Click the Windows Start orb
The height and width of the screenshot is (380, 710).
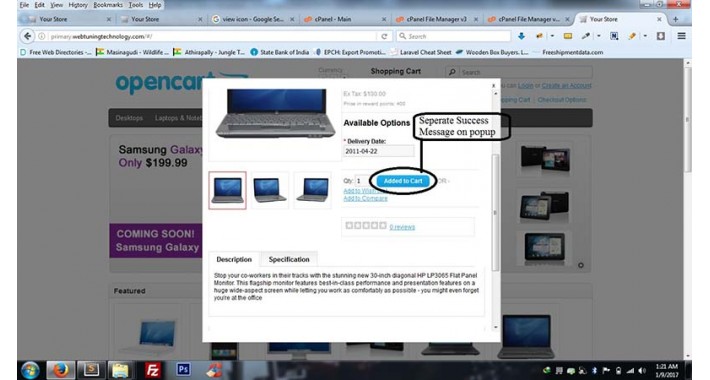coord(30,370)
